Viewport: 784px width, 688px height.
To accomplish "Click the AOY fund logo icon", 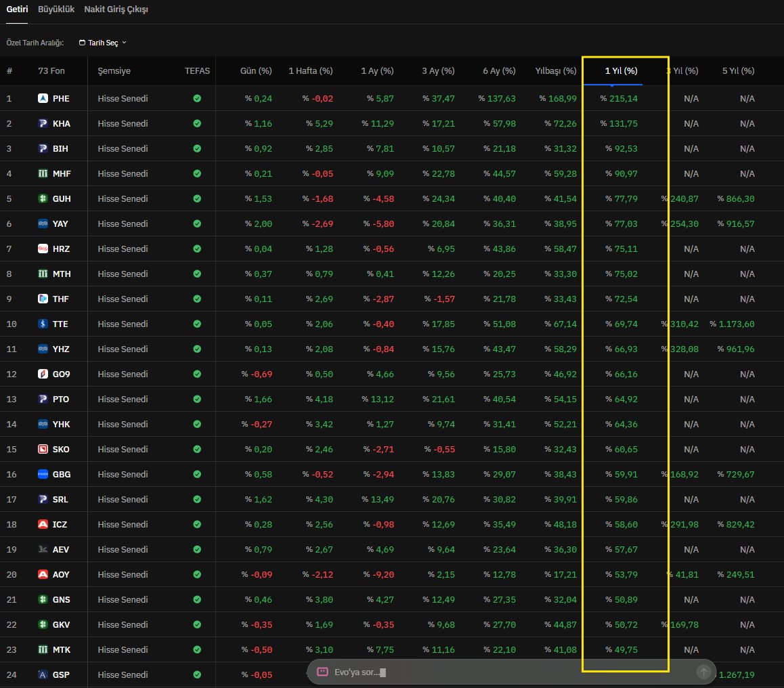I will click(43, 574).
